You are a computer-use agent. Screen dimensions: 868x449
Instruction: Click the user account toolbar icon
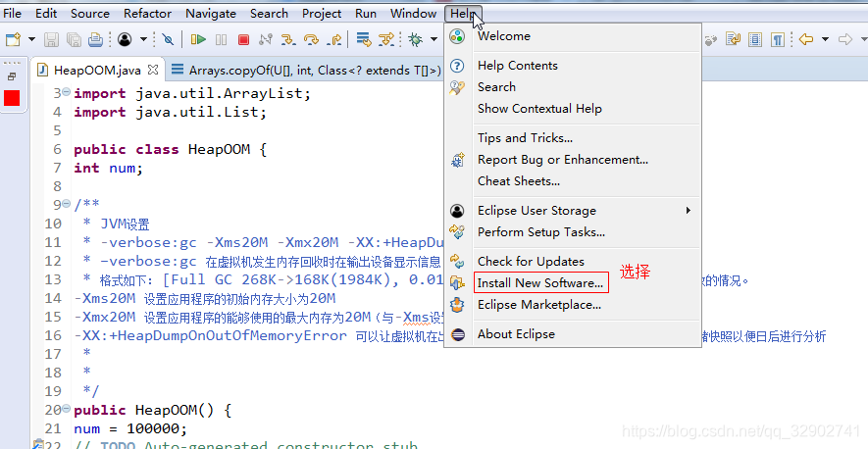pos(126,39)
